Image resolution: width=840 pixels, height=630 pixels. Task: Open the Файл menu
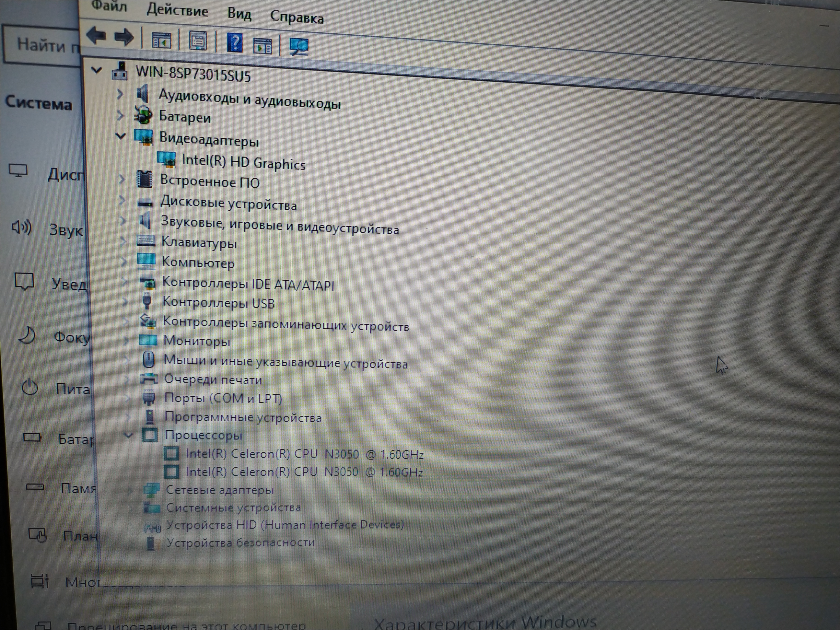[x=109, y=6]
